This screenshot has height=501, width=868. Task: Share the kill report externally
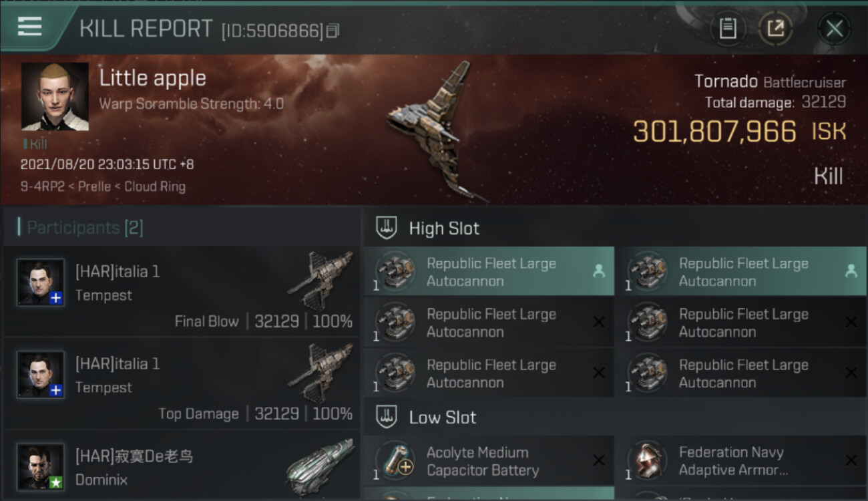[775, 29]
